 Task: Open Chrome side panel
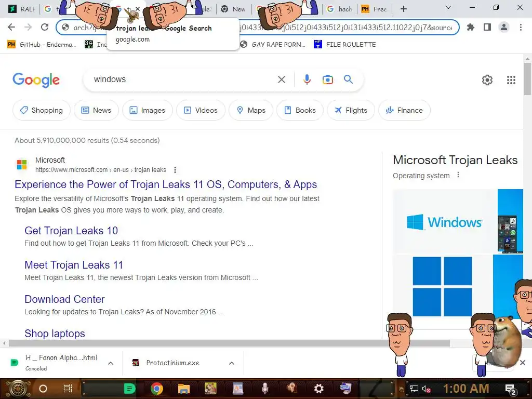[487, 27]
